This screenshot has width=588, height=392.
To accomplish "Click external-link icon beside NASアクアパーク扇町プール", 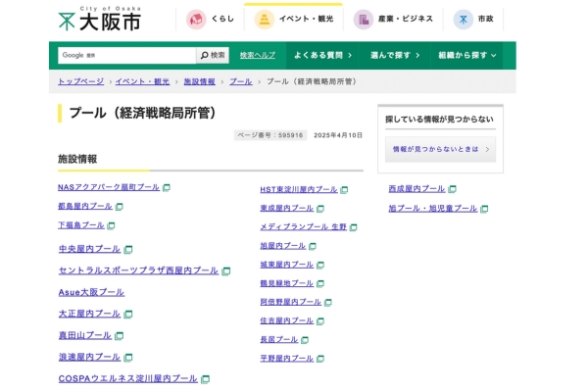I will tap(167, 187).
